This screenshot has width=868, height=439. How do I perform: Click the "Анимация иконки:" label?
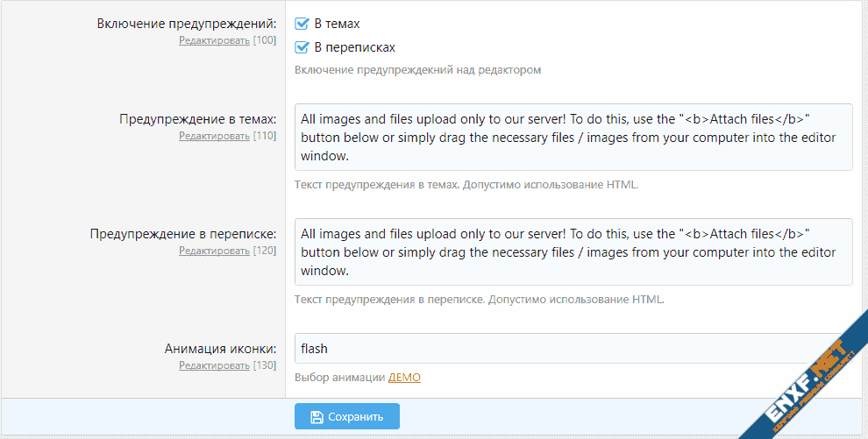click(220, 348)
